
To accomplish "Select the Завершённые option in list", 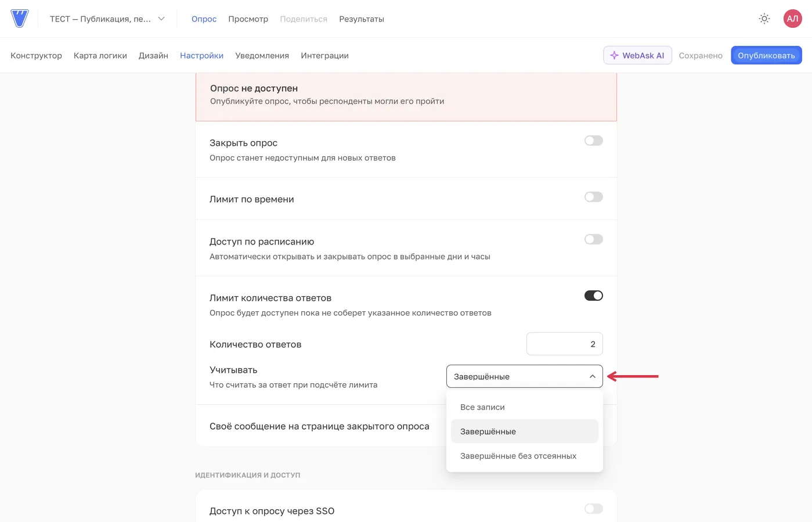I will pyautogui.click(x=524, y=431).
